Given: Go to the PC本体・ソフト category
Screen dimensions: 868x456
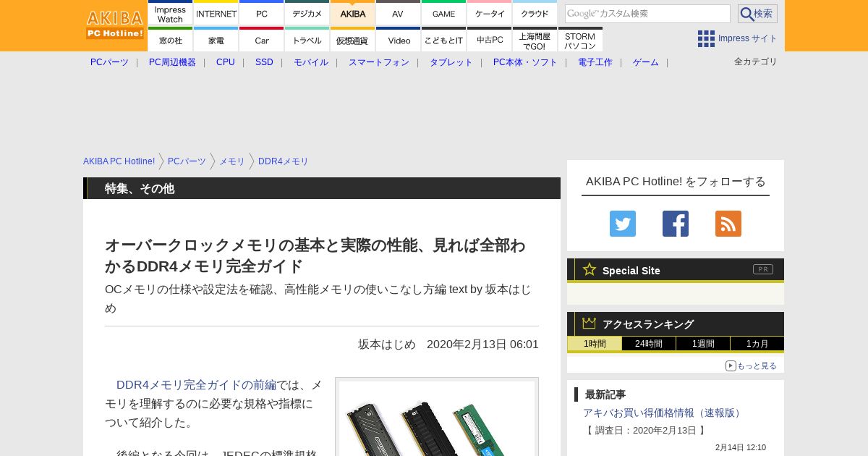Looking at the screenshot, I should (525, 62).
